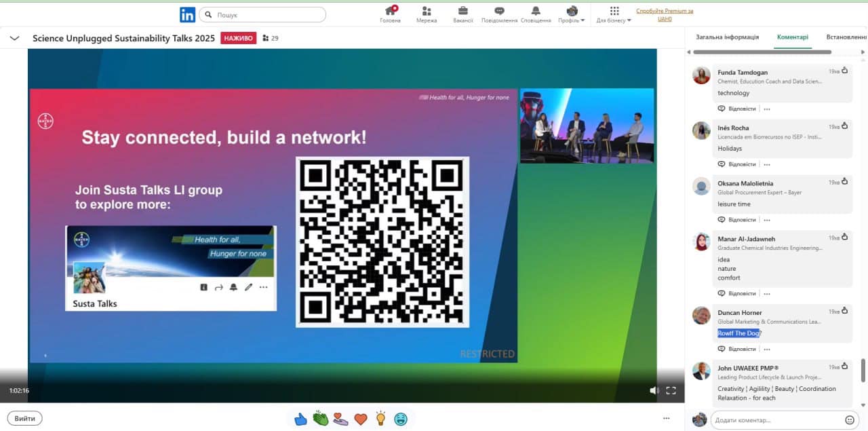
Task: Send a heart reaction
Action: click(361, 419)
